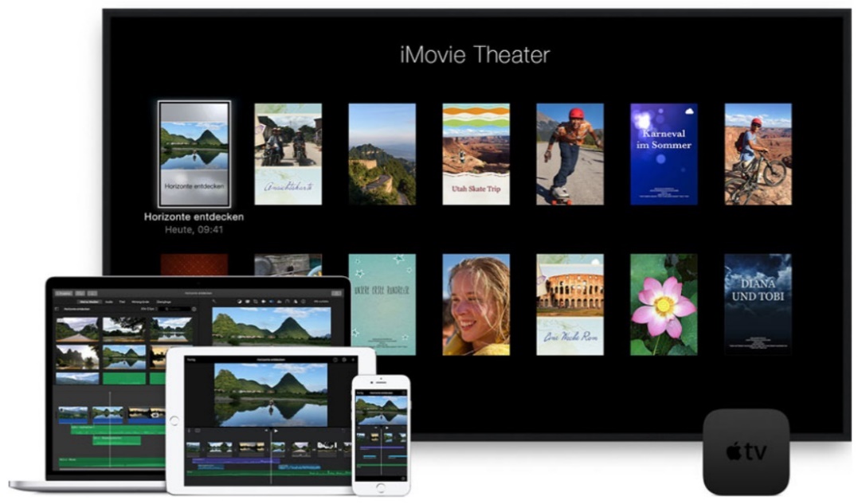Open noise reduction equalizer icon on MacBook
The width and height of the screenshot is (858, 504).
pyautogui.click(x=279, y=302)
